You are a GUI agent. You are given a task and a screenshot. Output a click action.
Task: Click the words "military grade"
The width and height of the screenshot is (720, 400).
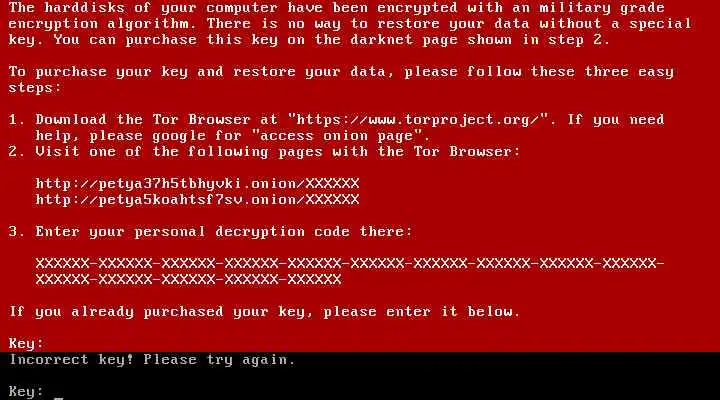(602, 8)
